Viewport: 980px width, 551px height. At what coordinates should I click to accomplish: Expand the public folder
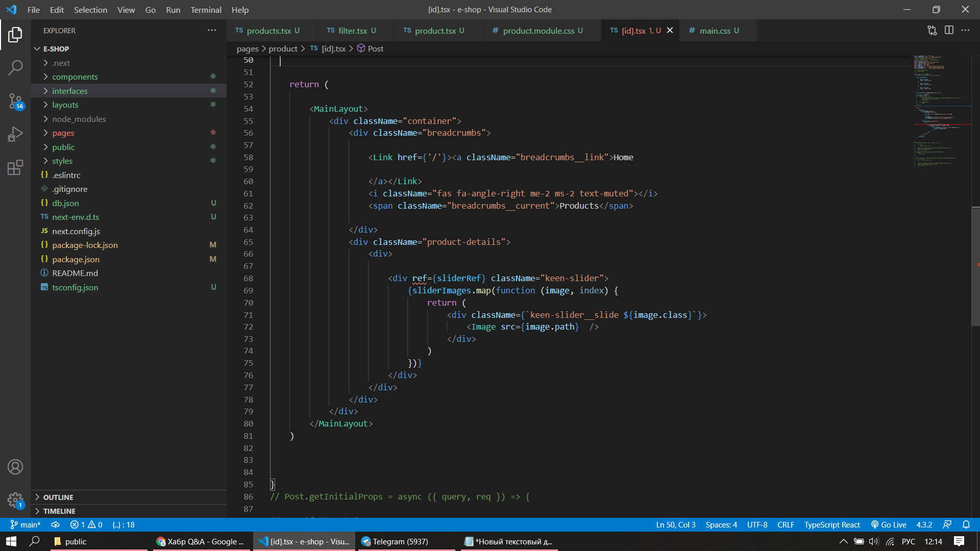tap(129, 147)
